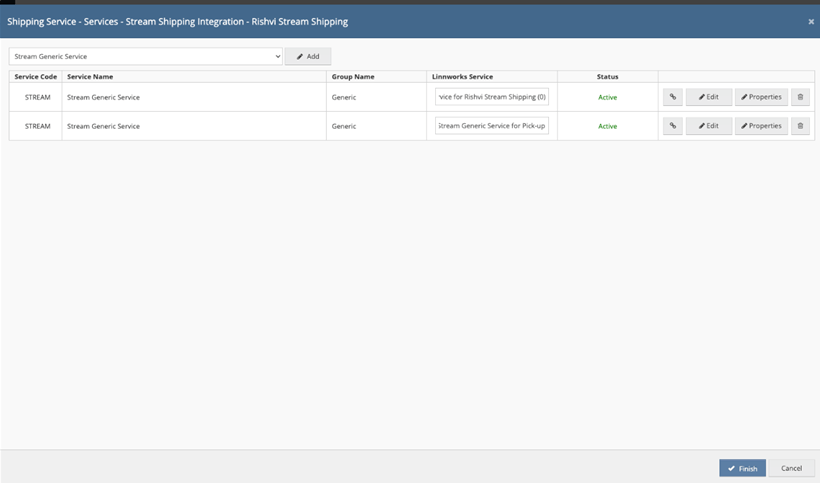Click link icon in the Pick-up service row
Screen dimensions: 820x483
673,126
